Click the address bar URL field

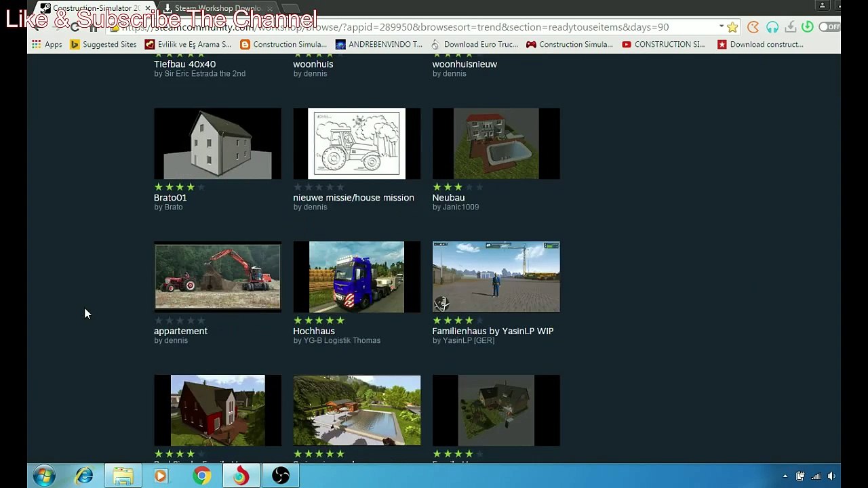[x=414, y=27]
